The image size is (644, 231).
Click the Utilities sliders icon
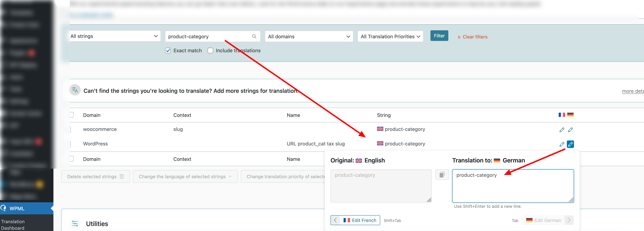tap(75, 224)
